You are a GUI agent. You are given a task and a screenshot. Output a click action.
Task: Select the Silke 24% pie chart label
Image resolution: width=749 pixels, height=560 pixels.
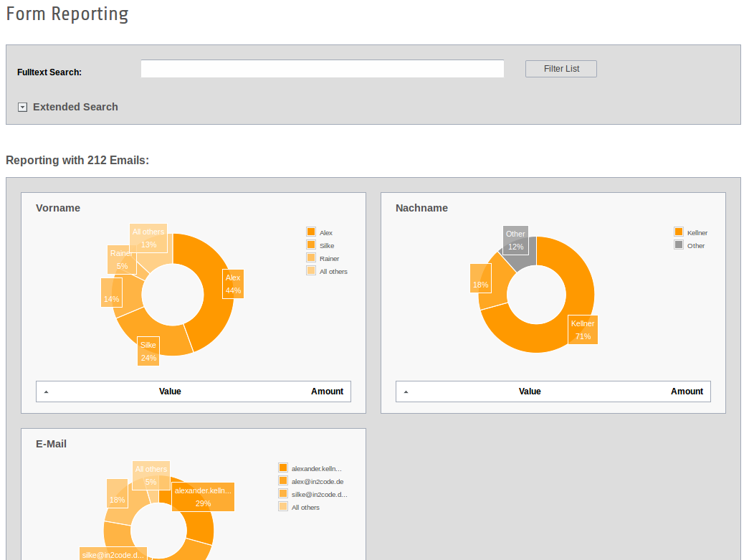pos(148,351)
